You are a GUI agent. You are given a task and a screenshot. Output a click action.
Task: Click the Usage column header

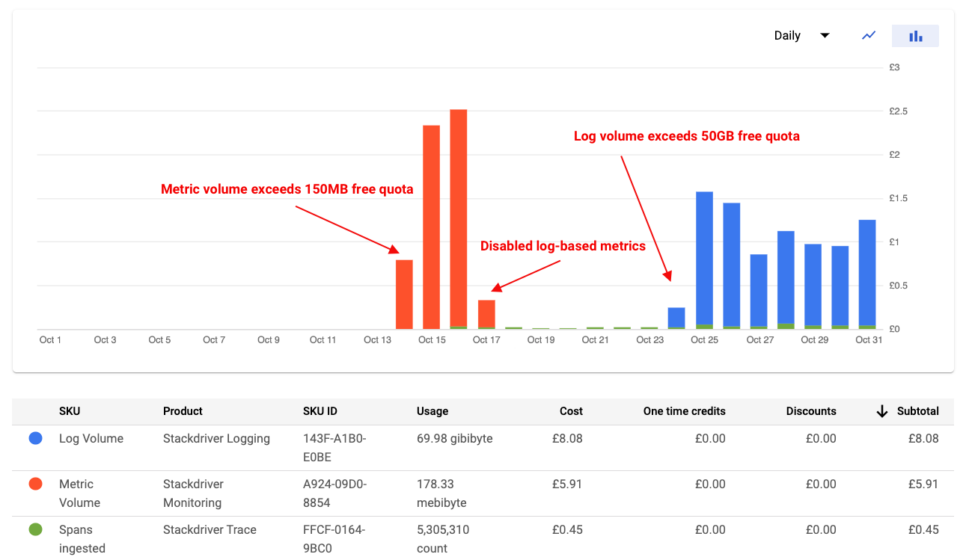[432, 411]
